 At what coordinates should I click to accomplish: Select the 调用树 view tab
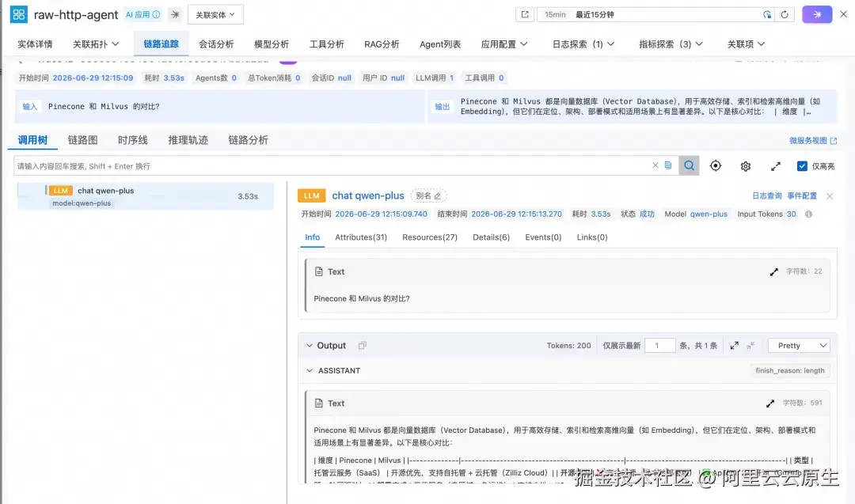[x=32, y=140]
